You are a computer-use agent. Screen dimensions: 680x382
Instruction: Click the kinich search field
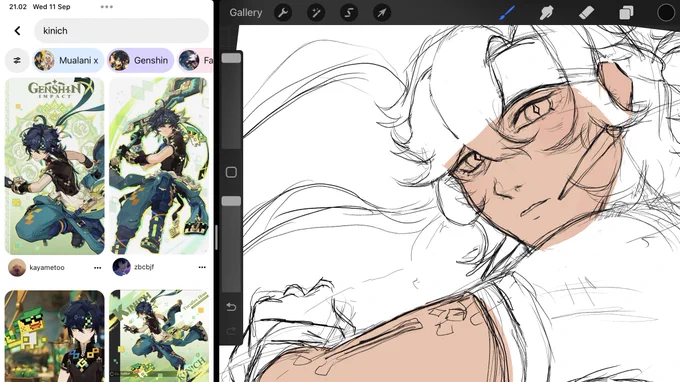coord(121,30)
